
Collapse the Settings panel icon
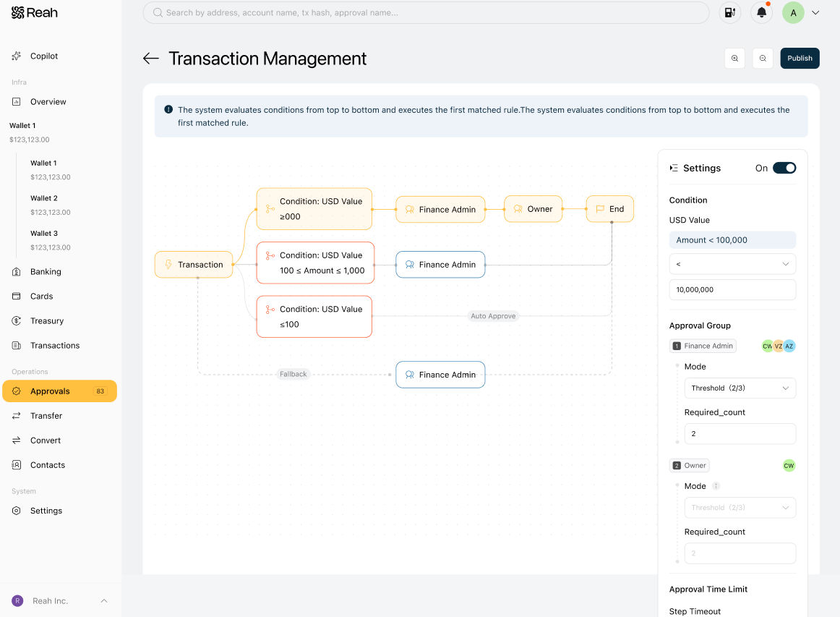click(674, 168)
